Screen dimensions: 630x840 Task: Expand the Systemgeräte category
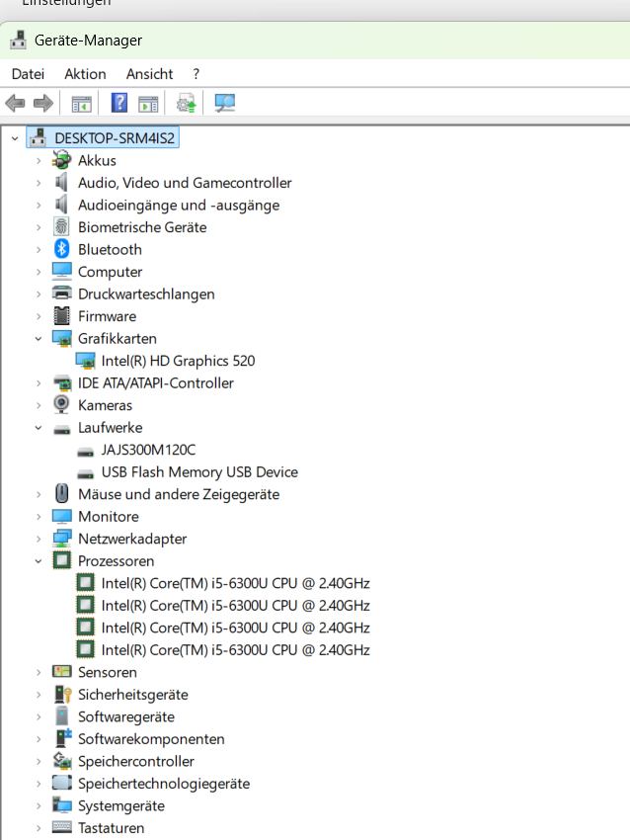pyautogui.click(x=39, y=805)
